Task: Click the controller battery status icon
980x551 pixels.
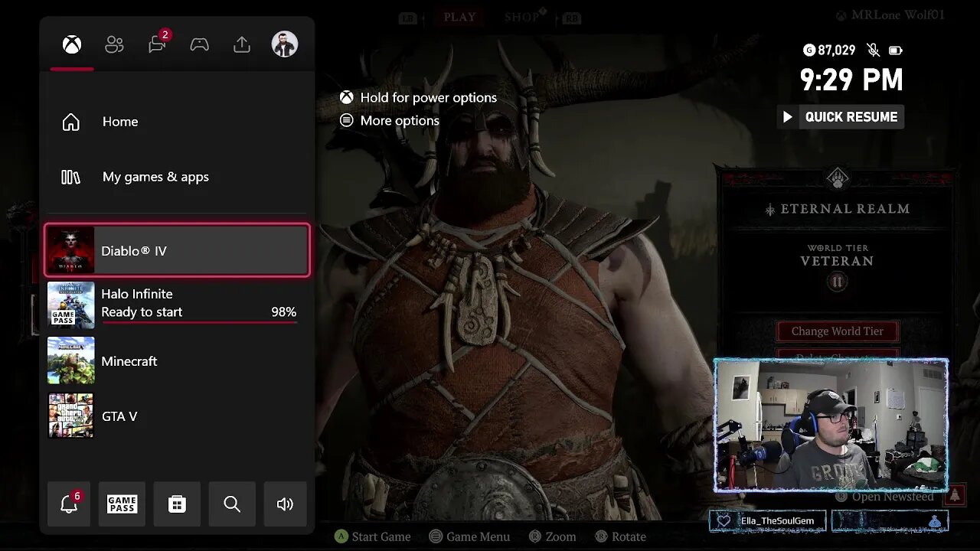Action: (x=896, y=51)
